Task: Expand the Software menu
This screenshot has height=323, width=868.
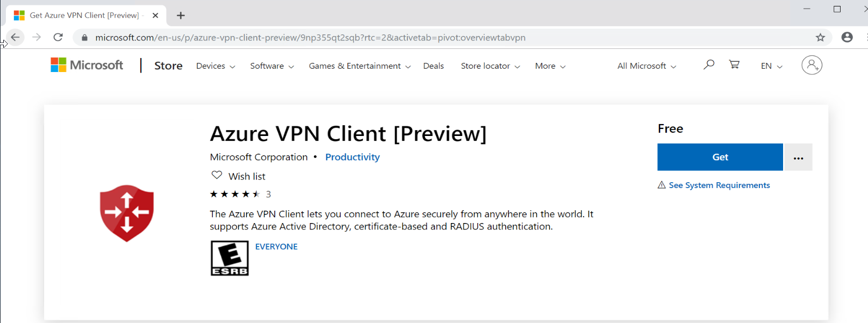Action: point(272,66)
